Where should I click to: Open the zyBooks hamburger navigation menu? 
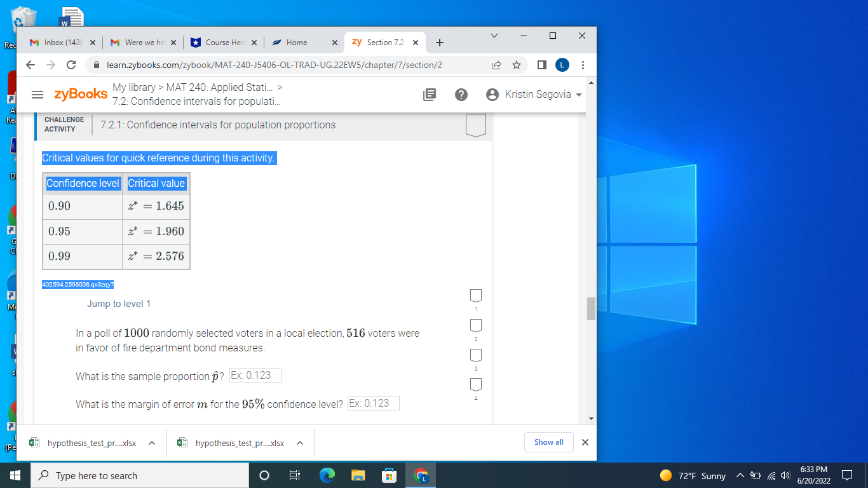[x=37, y=94]
